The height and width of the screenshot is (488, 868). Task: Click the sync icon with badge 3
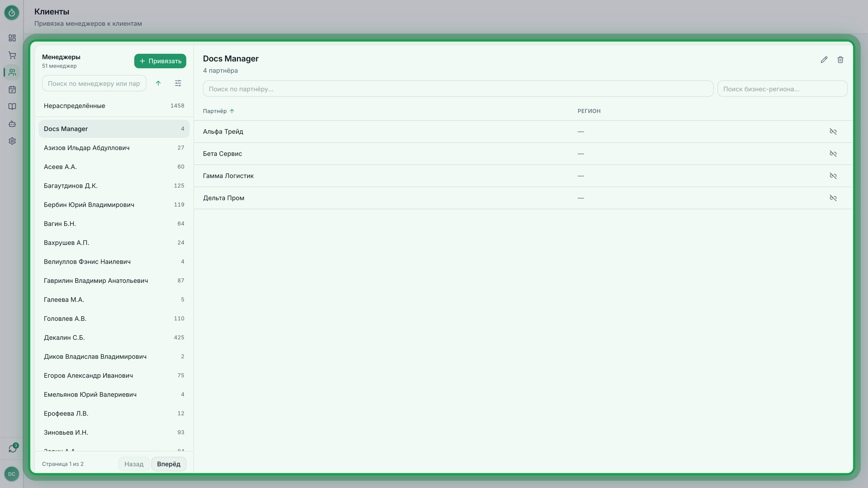point(12,448)
